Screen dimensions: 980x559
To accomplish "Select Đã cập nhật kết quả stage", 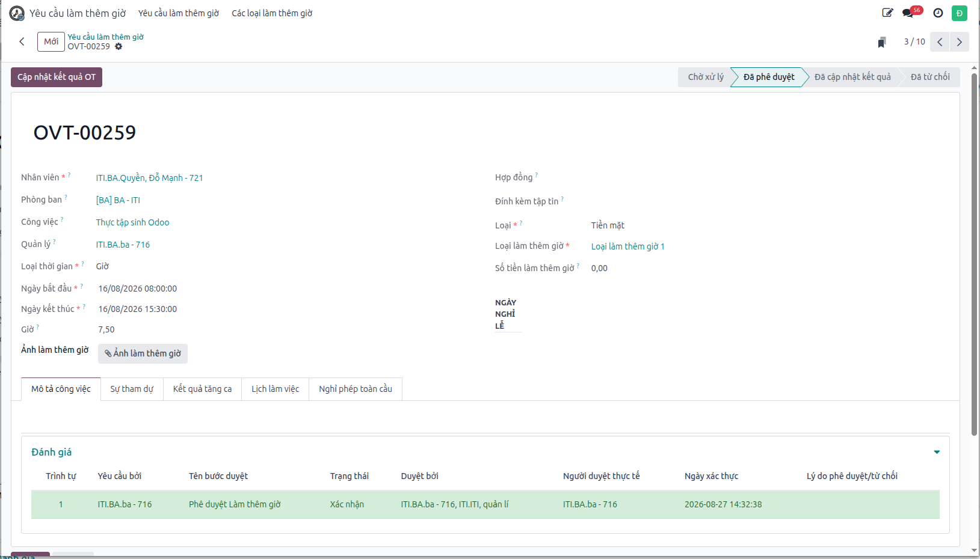I will (852, 77).
